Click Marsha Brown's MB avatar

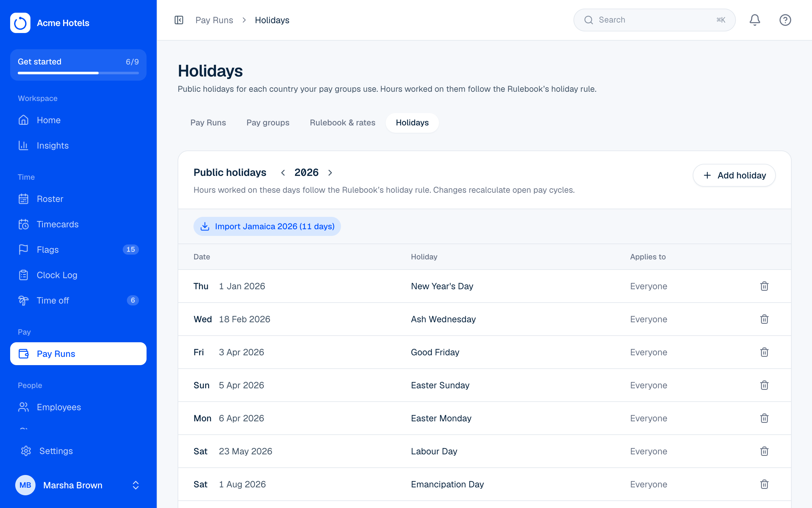tap(25, 485)
